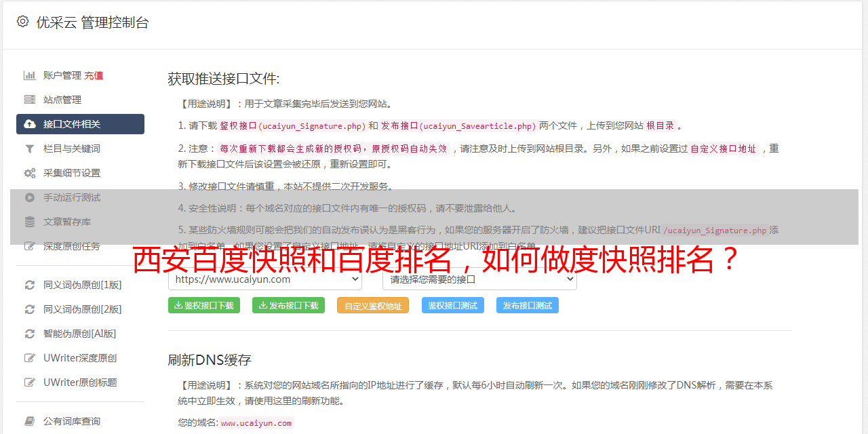Open UWriter原创标题 in the sidebar
The height and width of the screenshot is (434, 868).
tap(80, 382)
